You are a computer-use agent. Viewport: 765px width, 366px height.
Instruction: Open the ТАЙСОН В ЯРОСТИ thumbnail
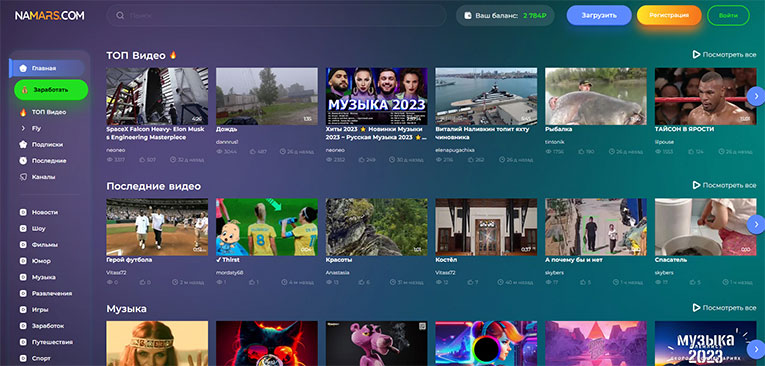coord(705,96)
